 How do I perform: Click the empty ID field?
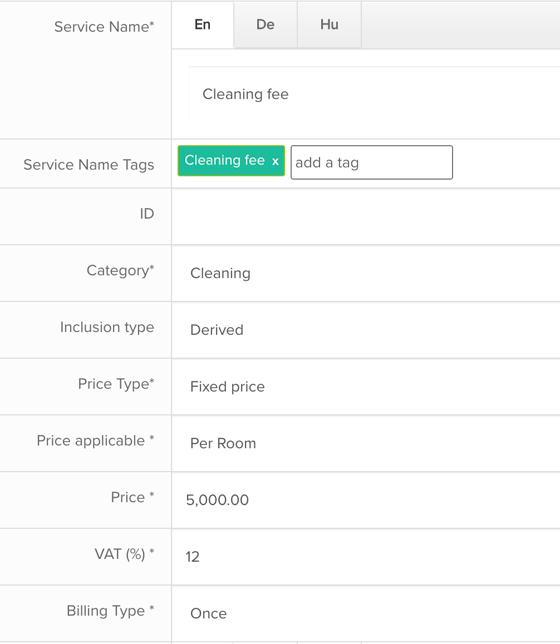pyautogui.click(x=366, y=216)
